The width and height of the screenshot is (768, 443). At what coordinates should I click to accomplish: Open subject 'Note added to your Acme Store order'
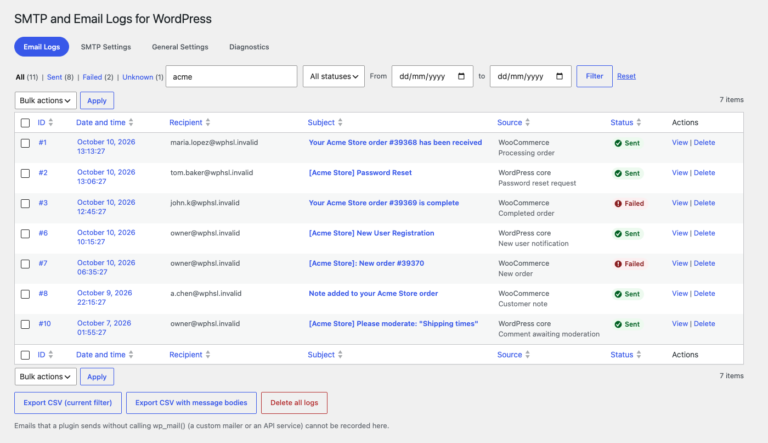point(373,294)
